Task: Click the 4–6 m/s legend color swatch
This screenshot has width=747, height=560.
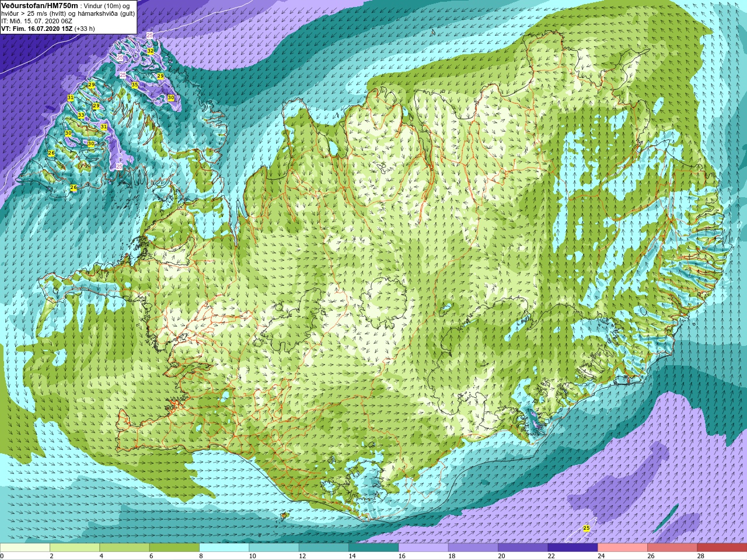Action: (x=125, y=548)
